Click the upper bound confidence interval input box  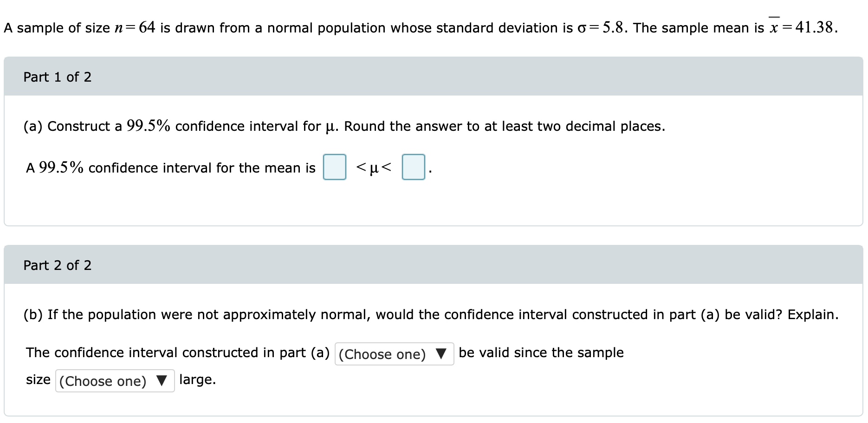pos(413,167)
